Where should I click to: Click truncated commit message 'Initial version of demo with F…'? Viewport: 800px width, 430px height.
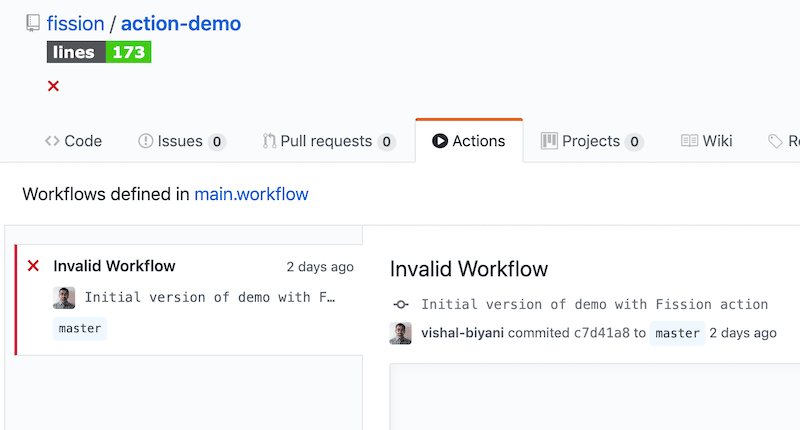(210, 297)
